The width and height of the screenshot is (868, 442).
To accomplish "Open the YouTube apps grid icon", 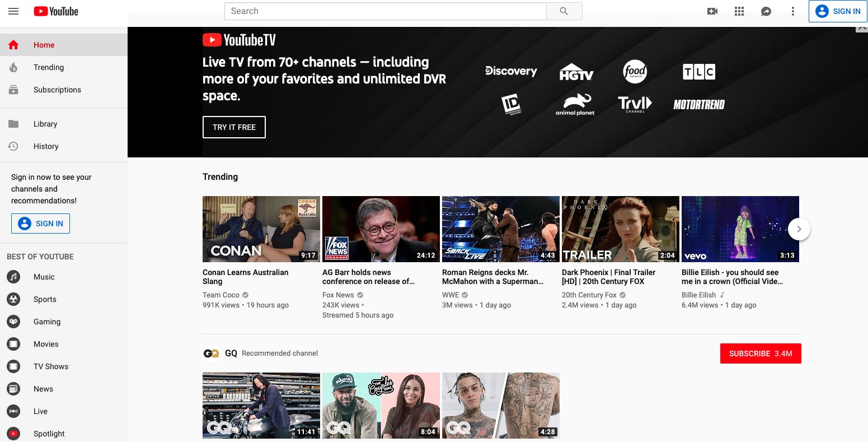I will coord(739,11).
